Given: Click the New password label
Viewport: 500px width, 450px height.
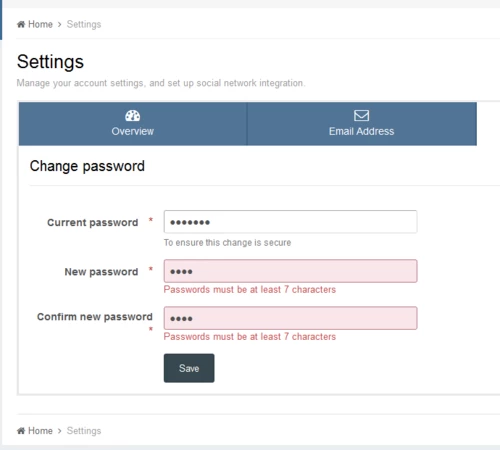Looking at the screenshot, I should pyautogui.click(x=101, y=272).
